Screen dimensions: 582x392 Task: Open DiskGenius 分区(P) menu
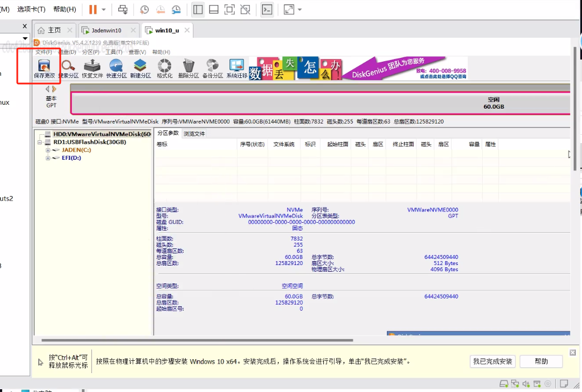(x=91, y=52)
